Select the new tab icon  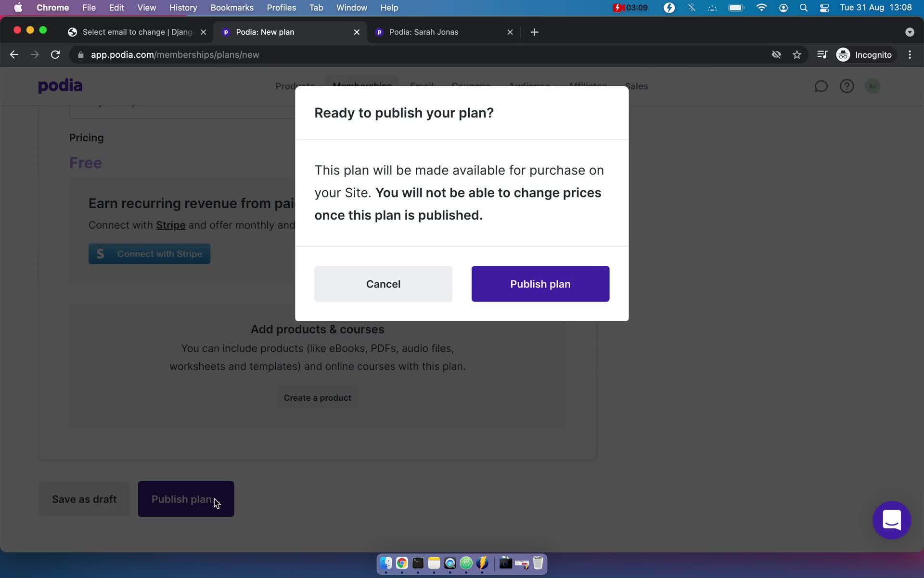[x=534, y=32]
